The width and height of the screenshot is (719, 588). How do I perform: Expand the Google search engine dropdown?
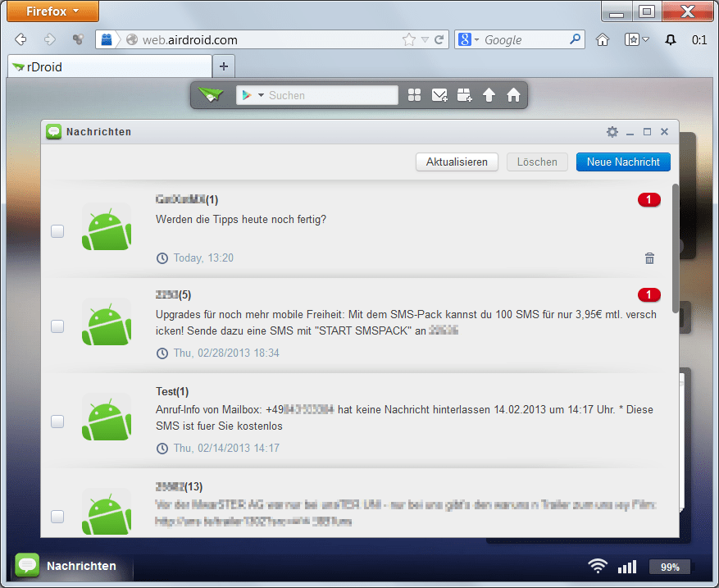coord(477,40)
